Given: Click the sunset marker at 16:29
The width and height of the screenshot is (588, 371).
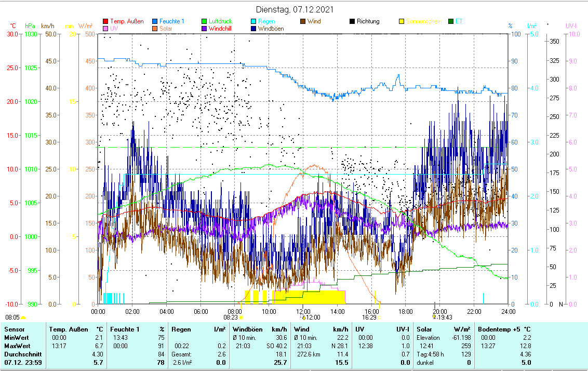Looking at the screenshot, I should [x=379, y=317].
